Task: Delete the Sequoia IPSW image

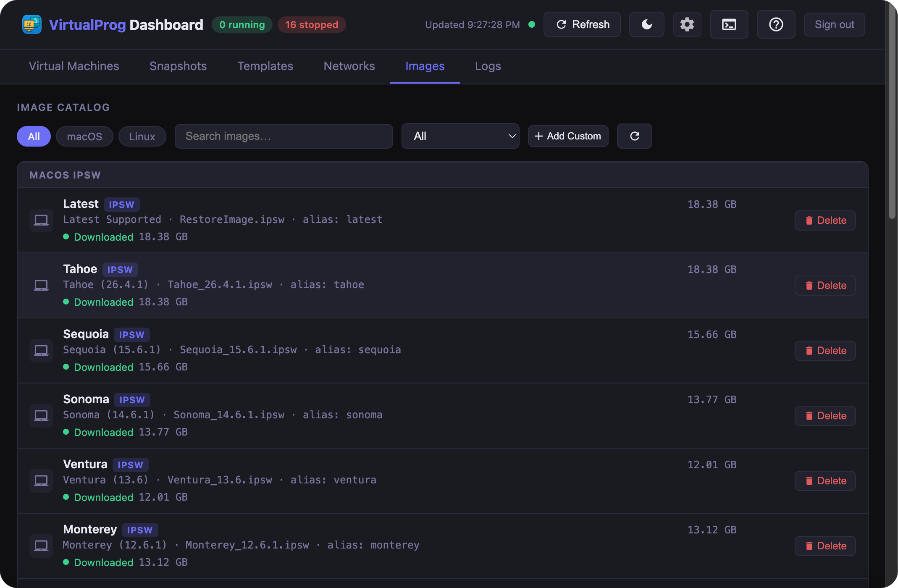Action: (825, 350)
